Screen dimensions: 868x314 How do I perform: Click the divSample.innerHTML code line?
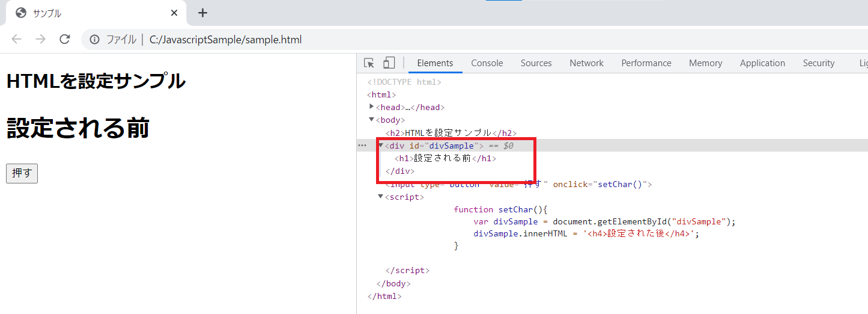[x=587, y=234]
